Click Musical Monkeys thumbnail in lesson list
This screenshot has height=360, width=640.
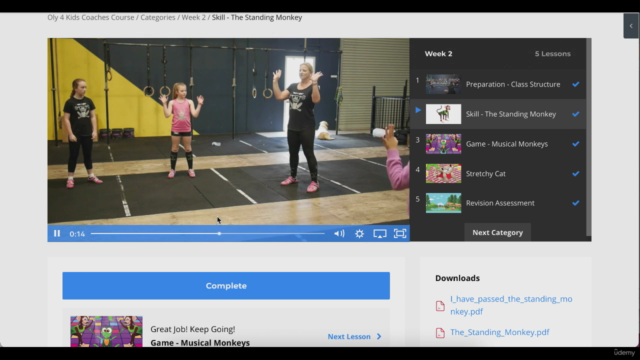pos(443,144)
